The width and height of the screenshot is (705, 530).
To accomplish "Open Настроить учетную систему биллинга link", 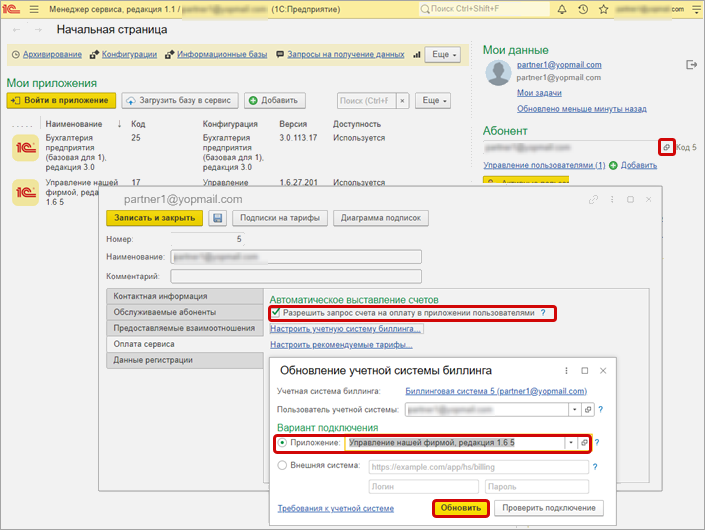I will [345, 329].
